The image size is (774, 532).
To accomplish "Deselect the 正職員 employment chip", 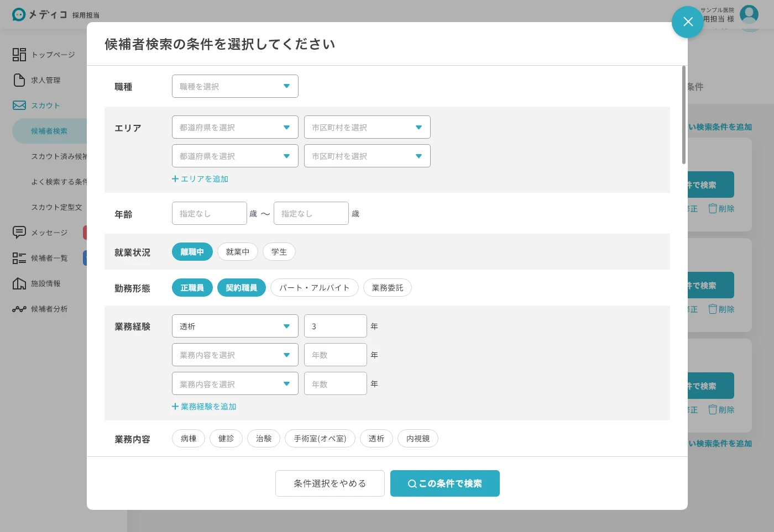I will click(192, 288).
